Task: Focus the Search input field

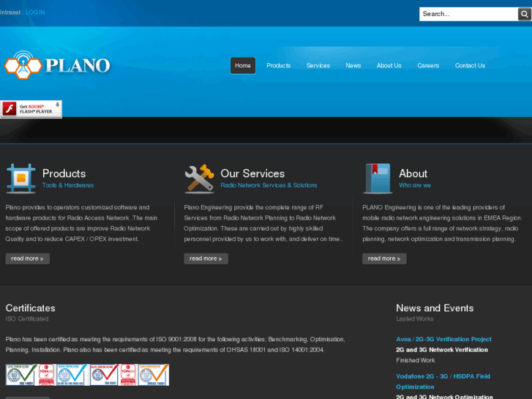Action: pyautogui.click(x=468, y=14)
